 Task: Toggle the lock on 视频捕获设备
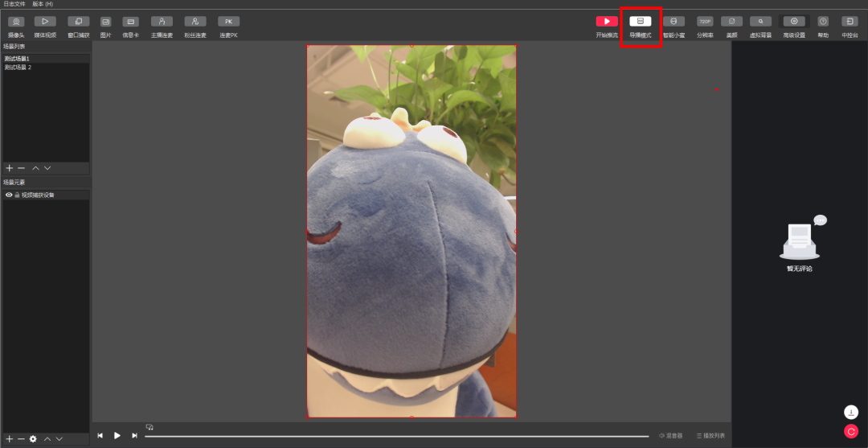click(x=17, y=195)
